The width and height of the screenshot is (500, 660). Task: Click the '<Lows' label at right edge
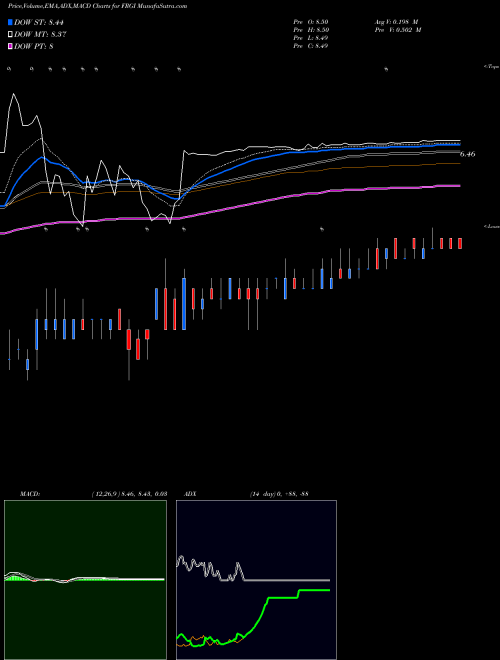[x=492, y=226]
